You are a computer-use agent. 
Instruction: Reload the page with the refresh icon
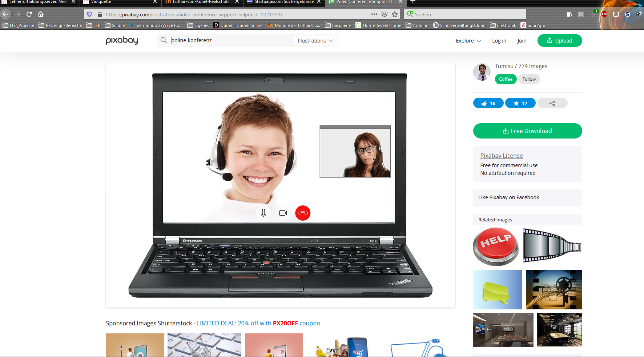point(29,14)
